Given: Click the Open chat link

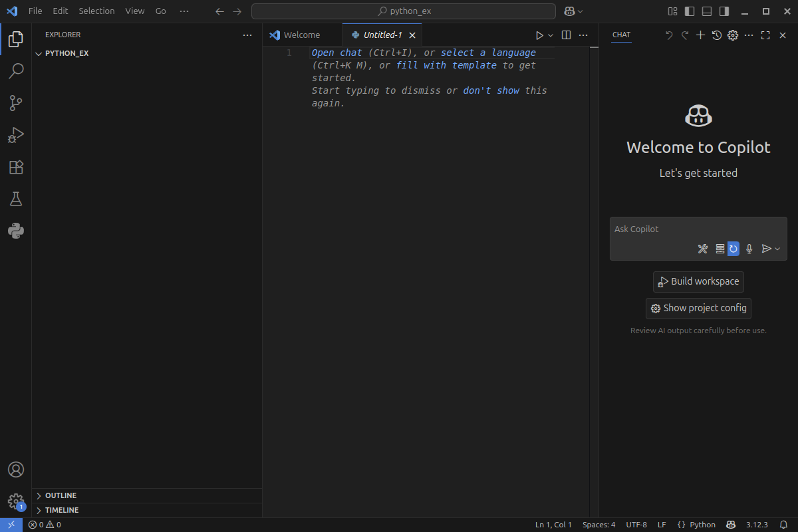Looking at the screenshot, I should (x=337, y=53).
